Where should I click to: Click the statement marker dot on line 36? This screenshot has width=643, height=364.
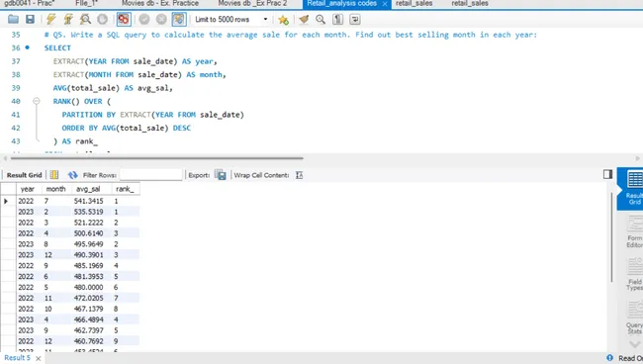[x=27, y=47]
